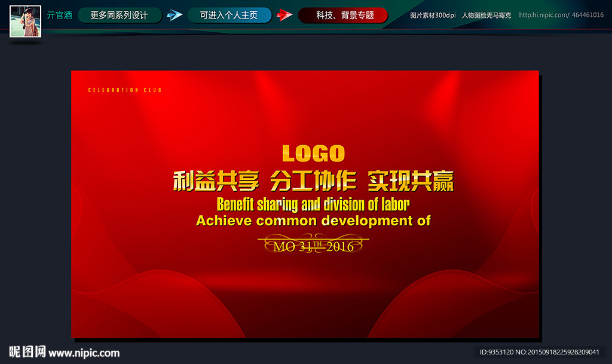
Task: Click the 实现共赢 headline text
Action: pyautogui.click(x=411, y=181)
